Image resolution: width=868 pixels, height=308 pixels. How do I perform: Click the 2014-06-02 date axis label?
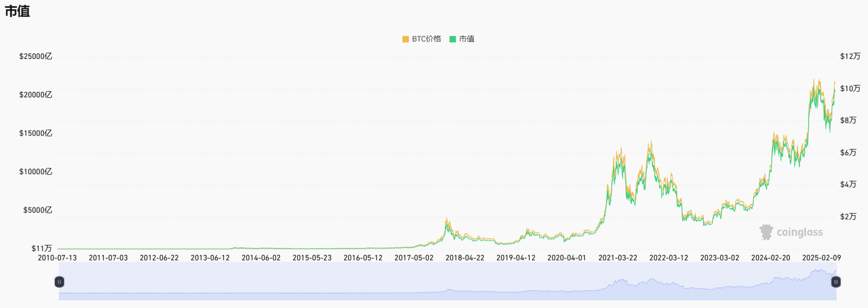click(261, 258)
